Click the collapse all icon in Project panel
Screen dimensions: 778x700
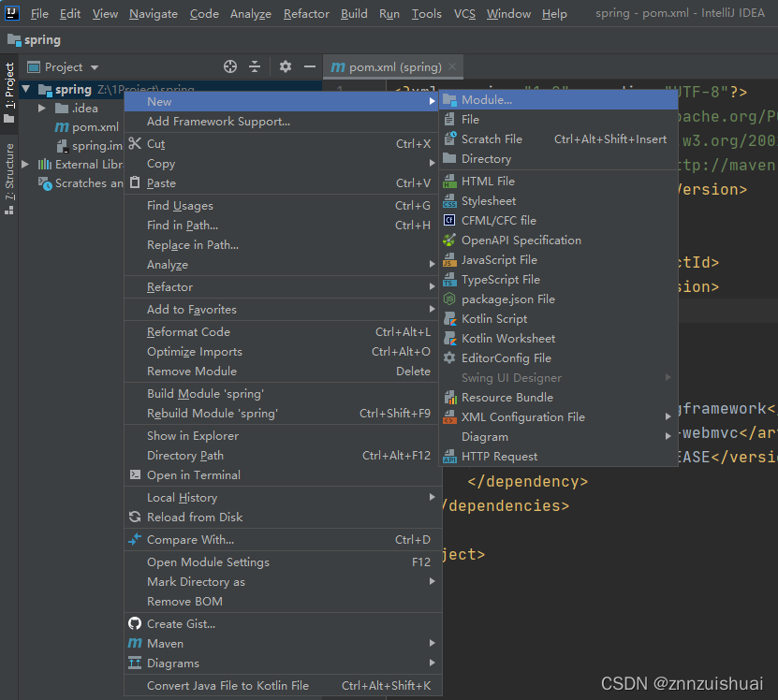click(255, 66)
